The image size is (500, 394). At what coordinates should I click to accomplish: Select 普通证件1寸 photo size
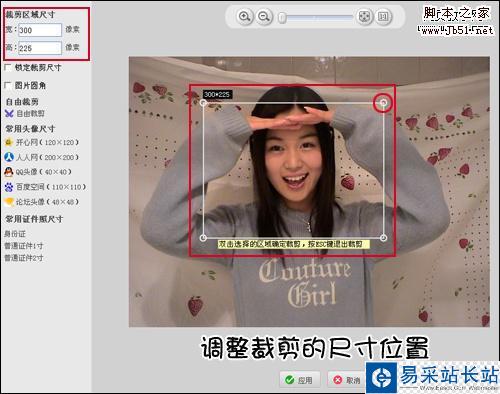(x=24, y=246)
